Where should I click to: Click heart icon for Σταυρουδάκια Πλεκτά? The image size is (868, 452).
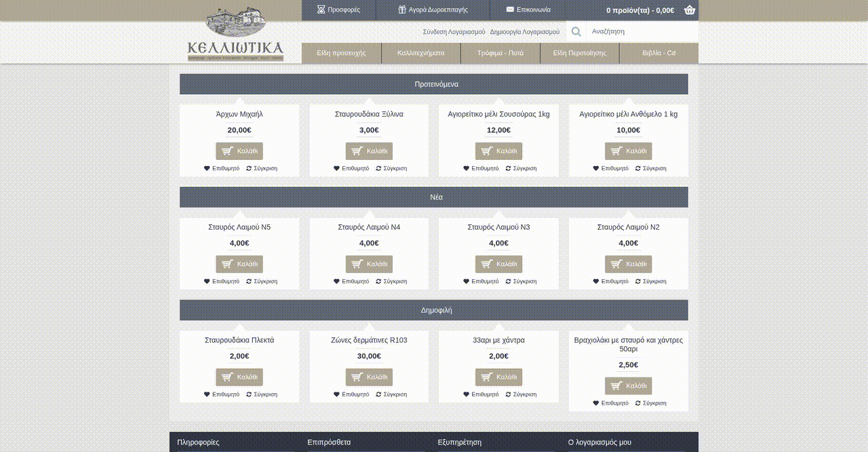[207, 394]
